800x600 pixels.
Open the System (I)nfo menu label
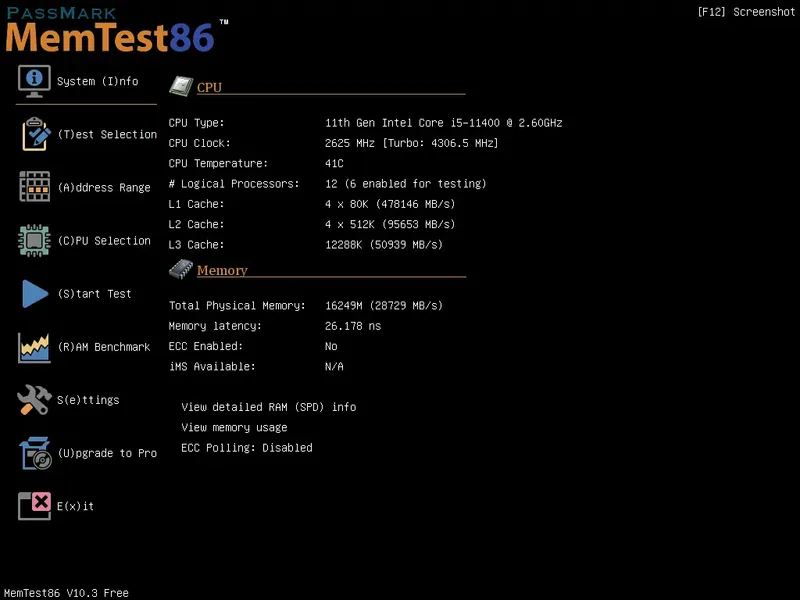97,82
